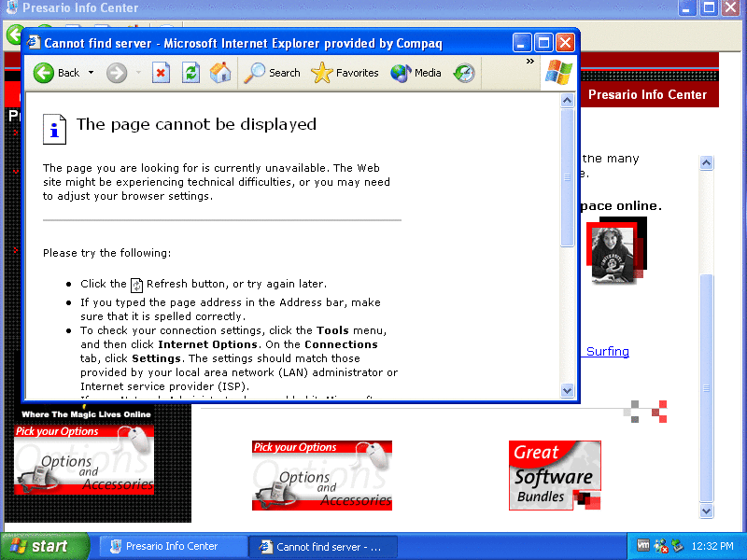Close the Cannot find server window

click(x=566, y=43)
